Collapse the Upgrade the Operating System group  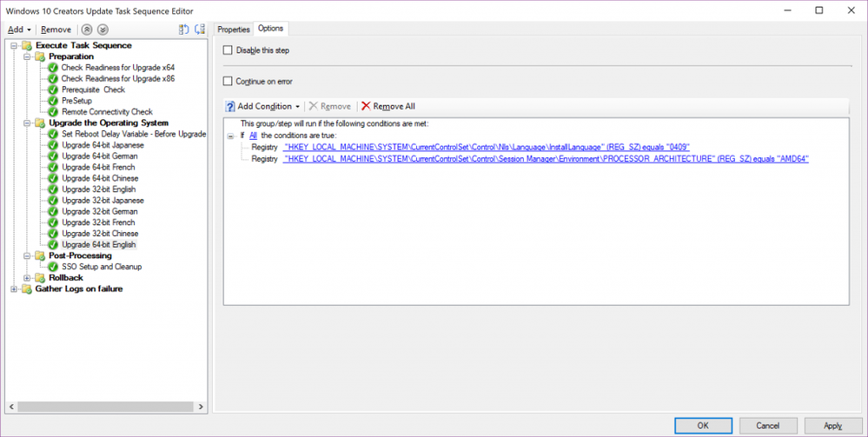[27, 123]
